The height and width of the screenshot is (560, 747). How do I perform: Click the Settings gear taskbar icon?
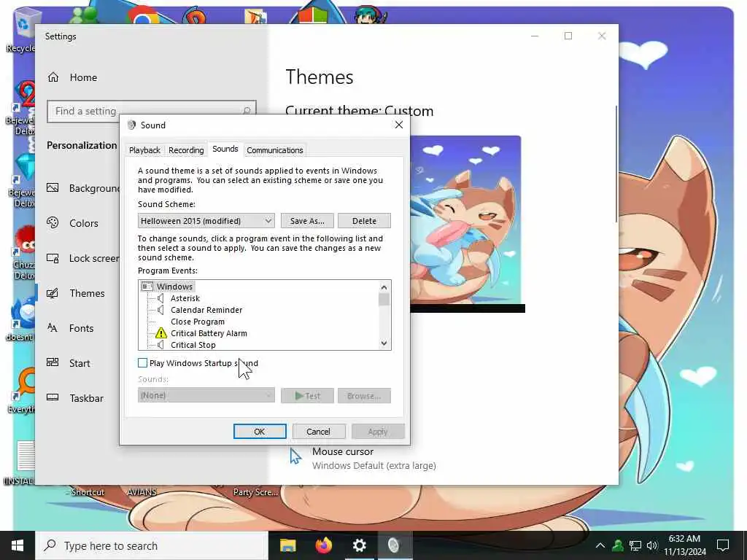[x=359, y=545]
